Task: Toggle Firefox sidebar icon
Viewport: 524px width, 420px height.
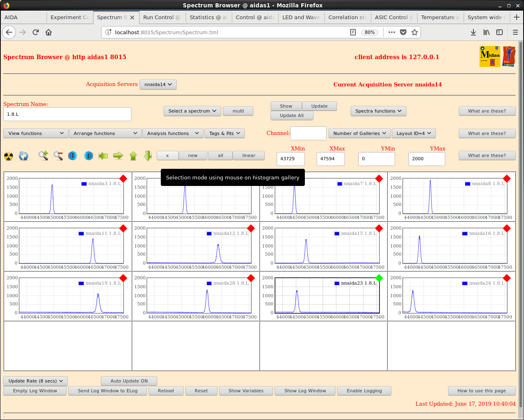Action: click(x=500, y=32)
